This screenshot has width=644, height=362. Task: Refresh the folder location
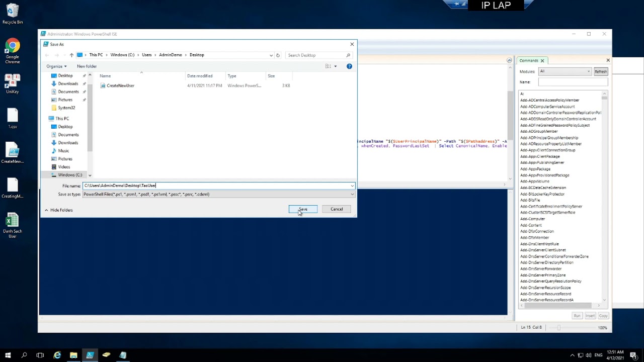[278, 55]
